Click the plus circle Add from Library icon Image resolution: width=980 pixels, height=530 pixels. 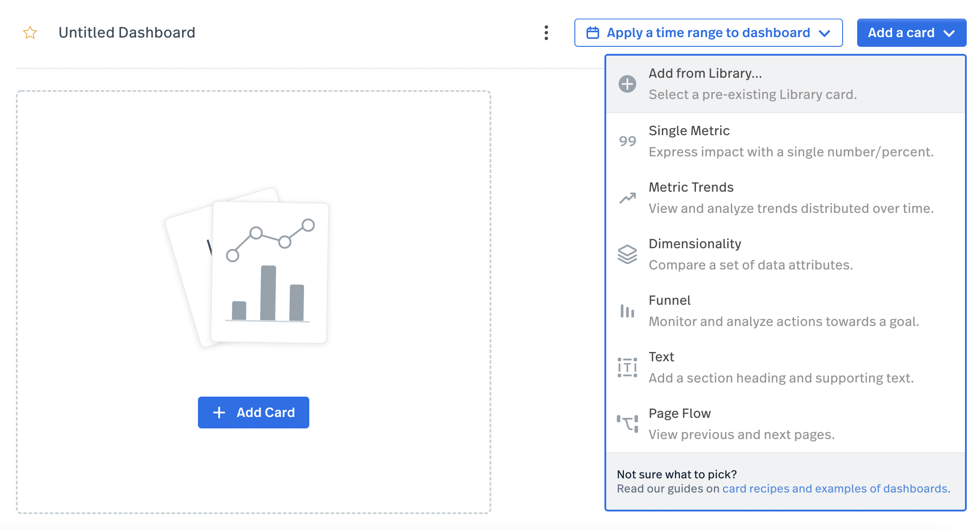click(627, 84)
